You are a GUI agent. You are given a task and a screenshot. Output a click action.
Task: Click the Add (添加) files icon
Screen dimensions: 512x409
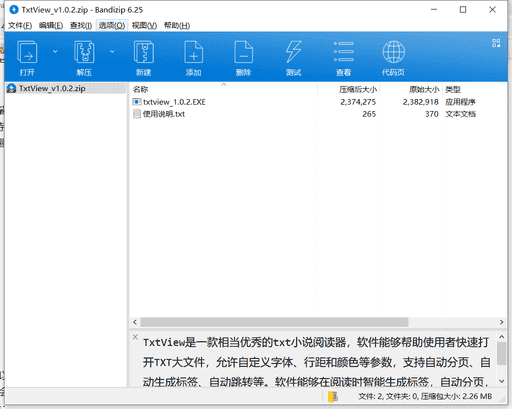194,52
